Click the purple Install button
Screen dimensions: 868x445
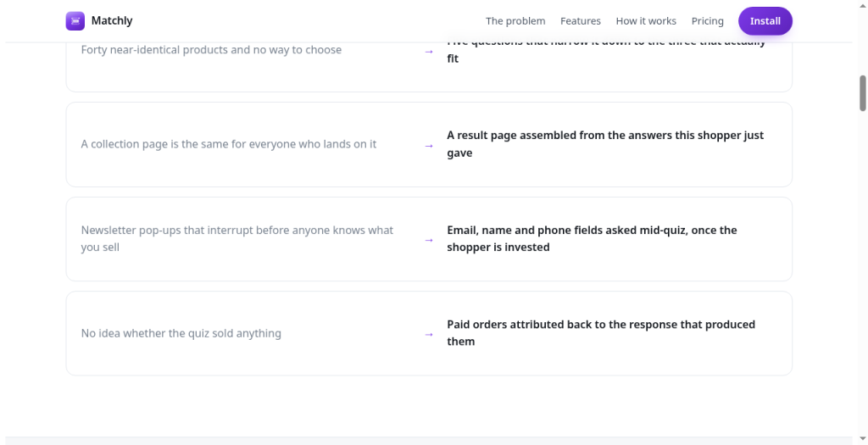(x=765, y=21)
